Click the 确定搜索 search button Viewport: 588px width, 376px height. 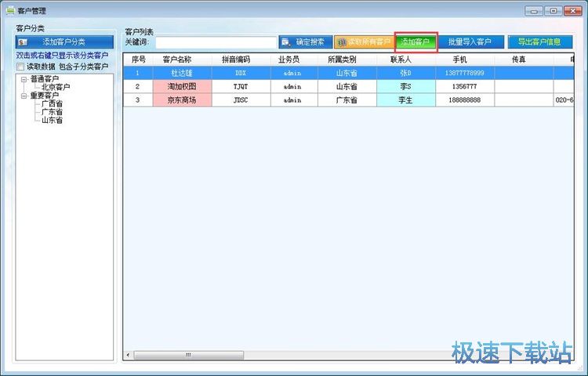coord(306,42)
